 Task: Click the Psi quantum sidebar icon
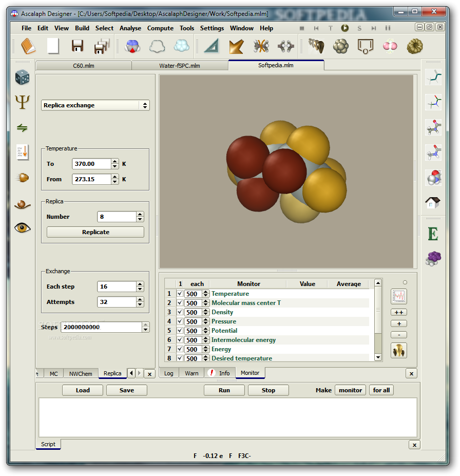(23, 102)
